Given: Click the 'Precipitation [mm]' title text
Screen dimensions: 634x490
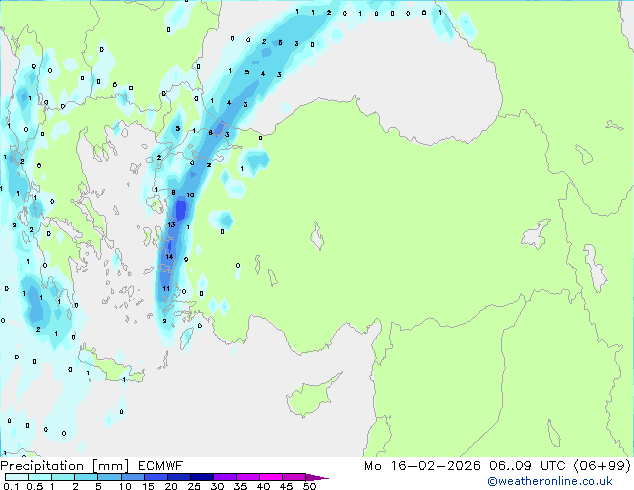Looking at the screenshot, I should point(65,466).
